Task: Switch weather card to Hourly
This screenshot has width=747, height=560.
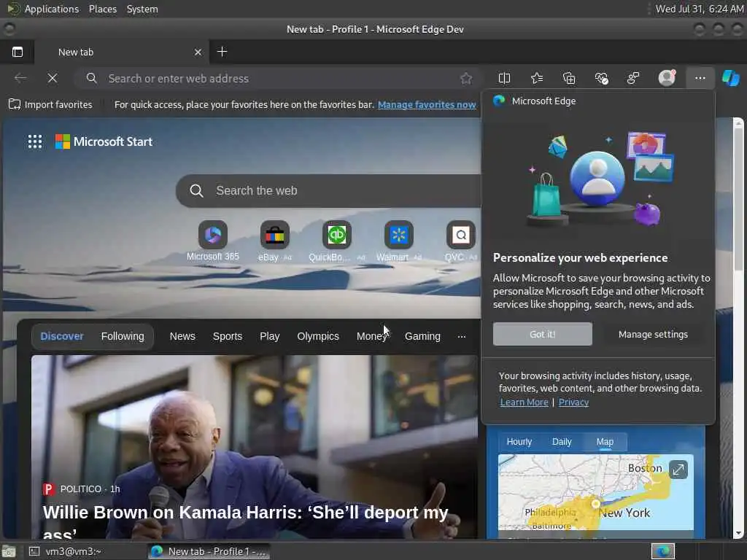Action: click(519, 442)
